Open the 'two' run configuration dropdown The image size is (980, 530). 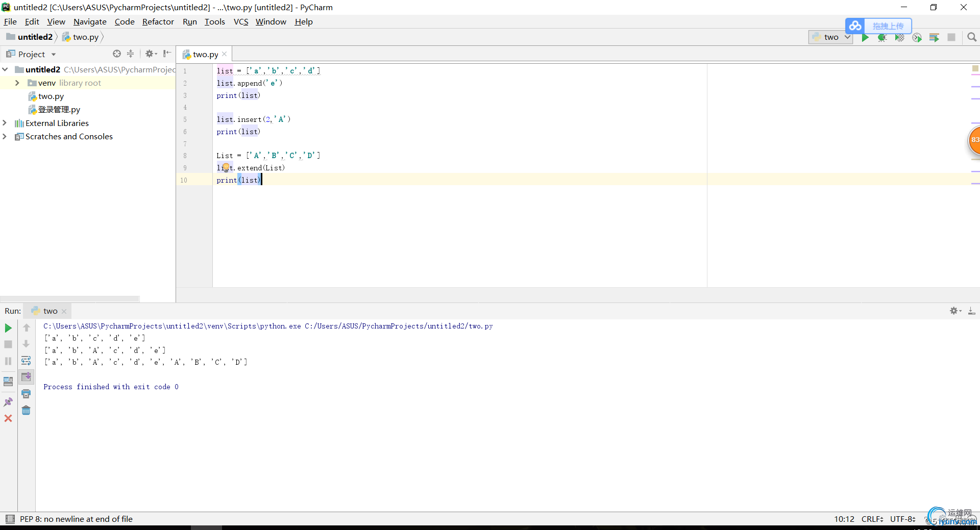click(830, 37)
